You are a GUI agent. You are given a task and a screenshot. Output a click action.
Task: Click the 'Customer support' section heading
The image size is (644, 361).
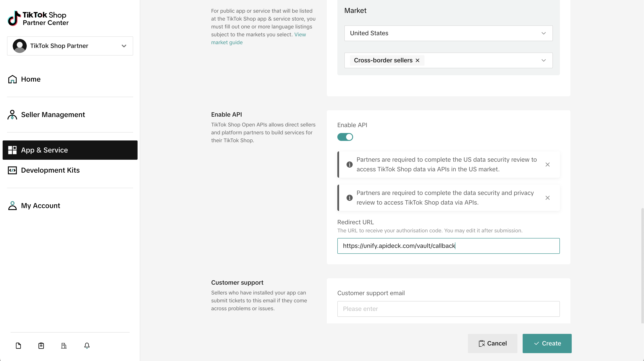(237, 282)
